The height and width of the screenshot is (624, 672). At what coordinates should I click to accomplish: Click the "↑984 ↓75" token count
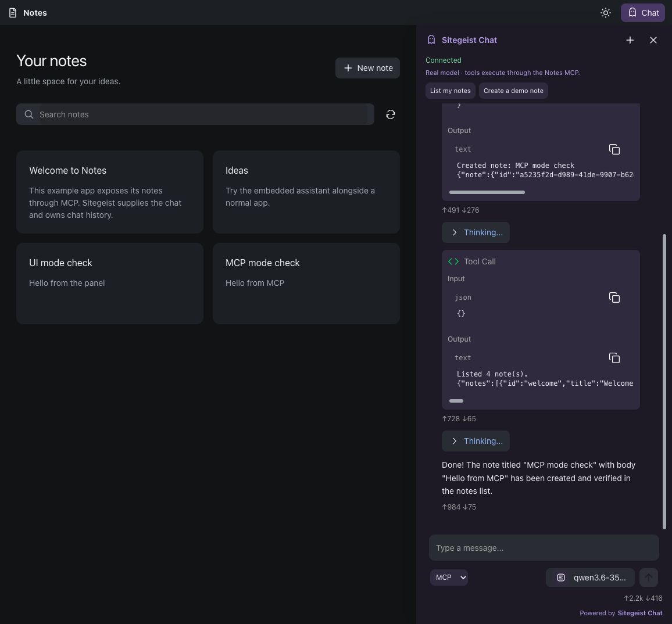tap(459, 507)
